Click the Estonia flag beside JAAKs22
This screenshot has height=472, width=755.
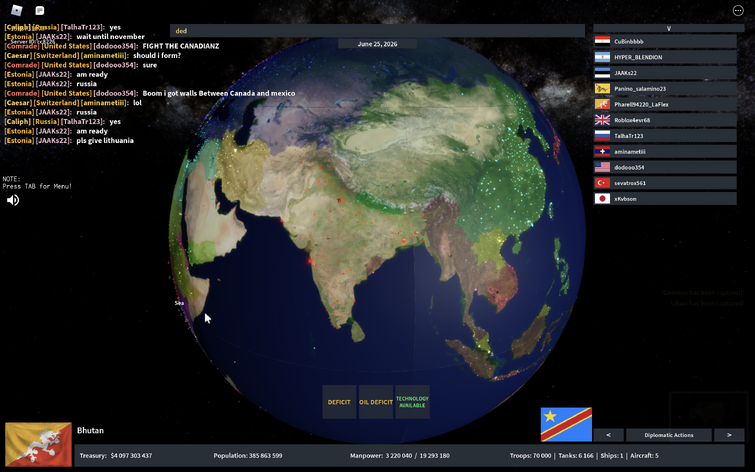[602, 73]
